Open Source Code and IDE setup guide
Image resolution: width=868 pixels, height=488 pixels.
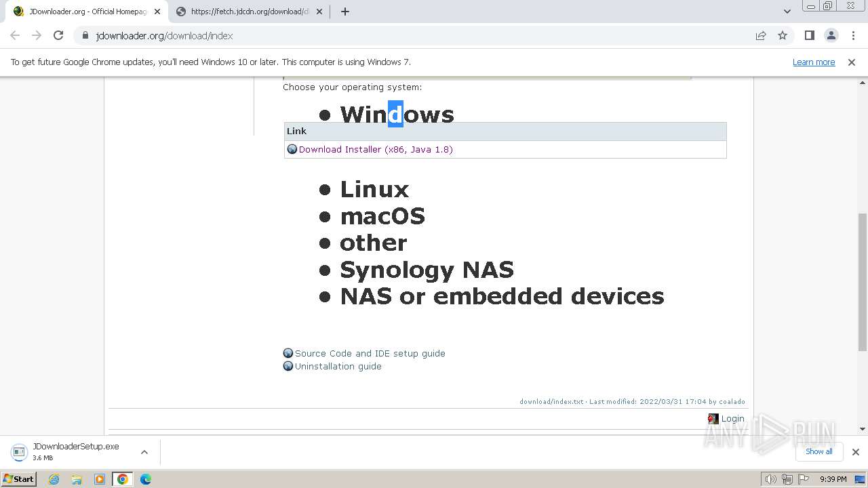[370, 353]
